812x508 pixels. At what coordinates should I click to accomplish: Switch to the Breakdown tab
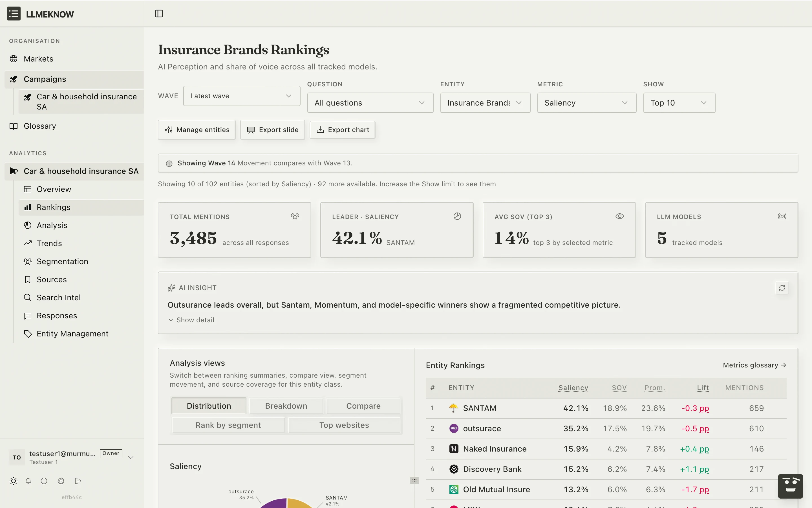[286, 406]
